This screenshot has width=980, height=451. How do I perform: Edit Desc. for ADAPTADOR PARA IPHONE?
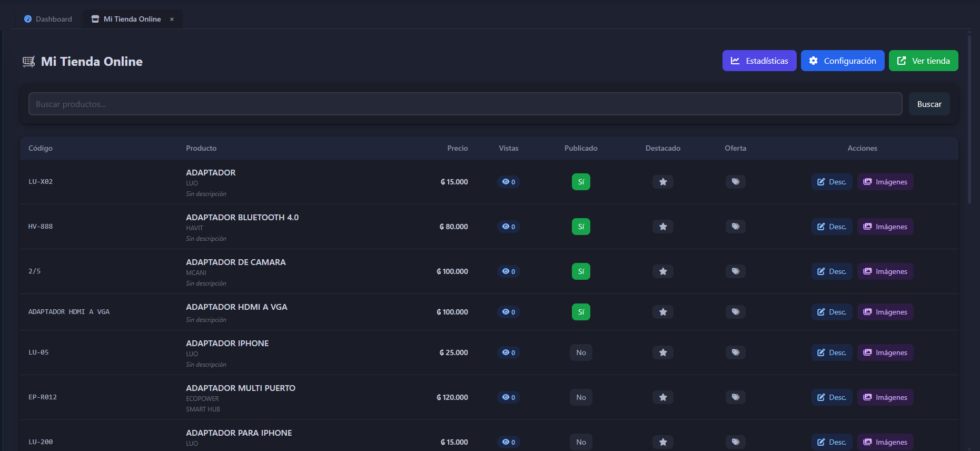832,442
